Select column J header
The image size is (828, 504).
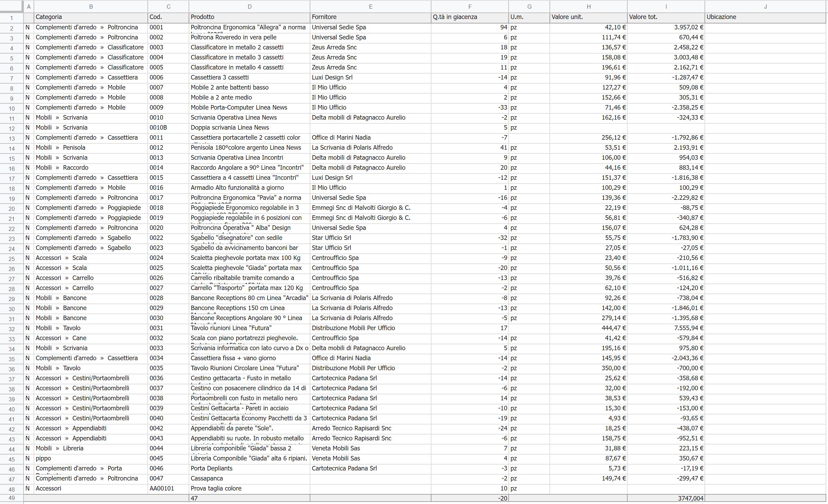(x=765, y=7)
